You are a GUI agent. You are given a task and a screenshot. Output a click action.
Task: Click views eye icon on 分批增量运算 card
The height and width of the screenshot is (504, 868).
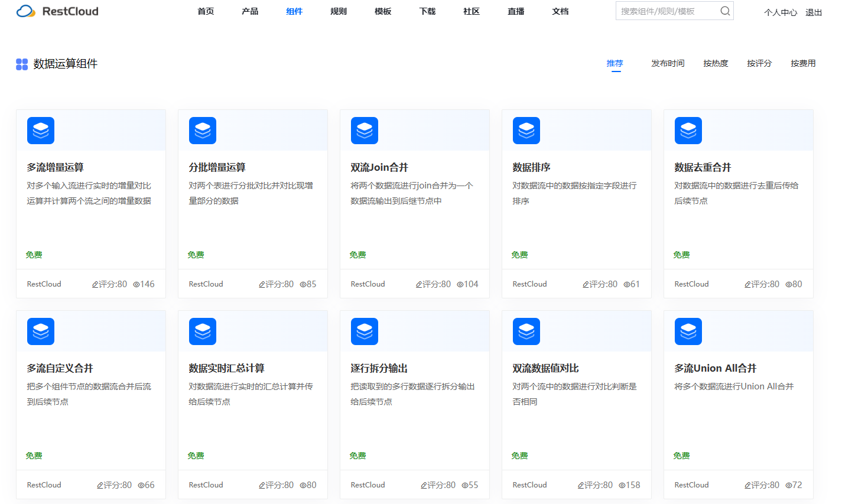(303, 285)
